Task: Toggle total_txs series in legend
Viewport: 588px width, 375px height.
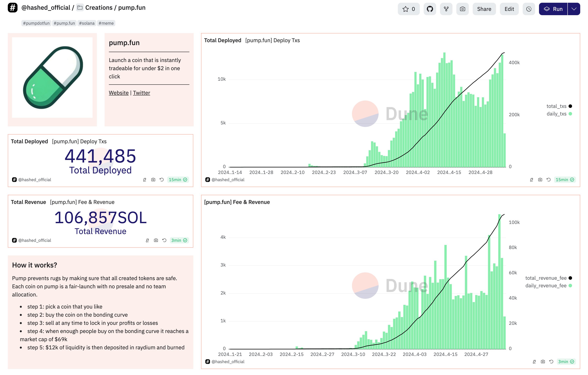Action: tap(556, 106)
